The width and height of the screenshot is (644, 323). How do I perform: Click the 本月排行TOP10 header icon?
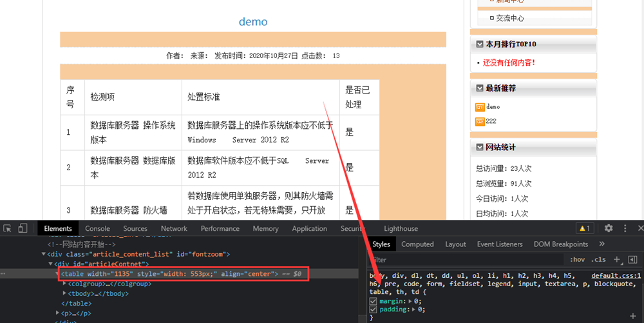click(x=480, y=44)
